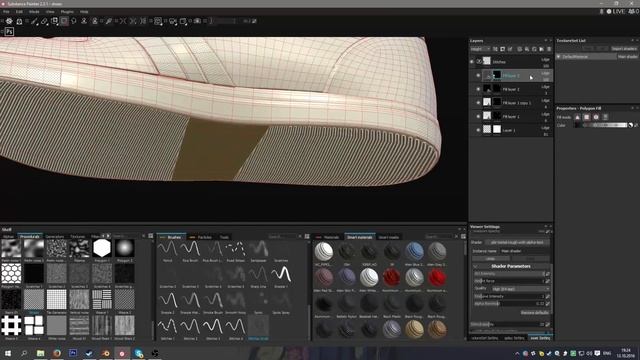Click the Brushes shelf search field

(x=282, y=236)
